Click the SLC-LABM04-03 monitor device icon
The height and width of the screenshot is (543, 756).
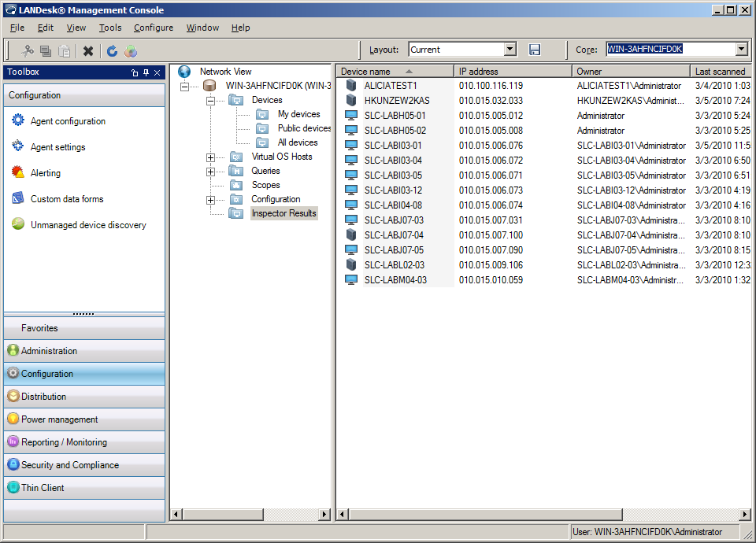(x=351, y=279)
